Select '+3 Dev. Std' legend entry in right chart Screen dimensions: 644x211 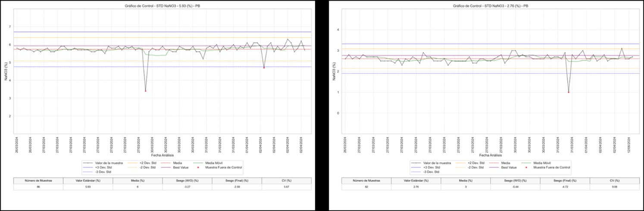click(x=425, y=167)
